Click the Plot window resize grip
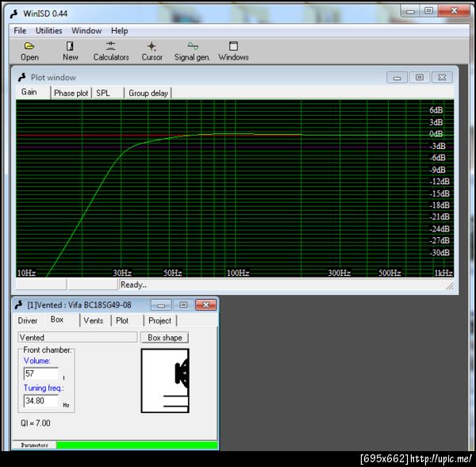The height and width of the screenshot is (467, 476). pos(450,286)
